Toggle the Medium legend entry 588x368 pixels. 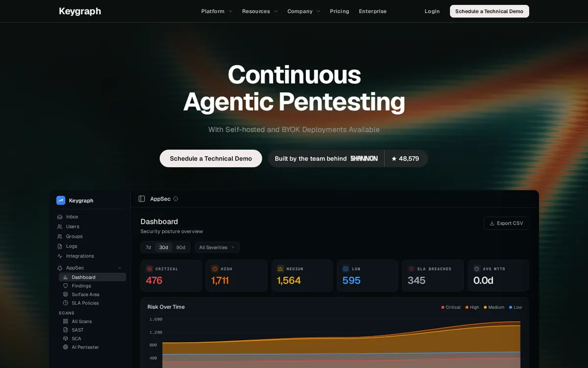tap(494, 307)
